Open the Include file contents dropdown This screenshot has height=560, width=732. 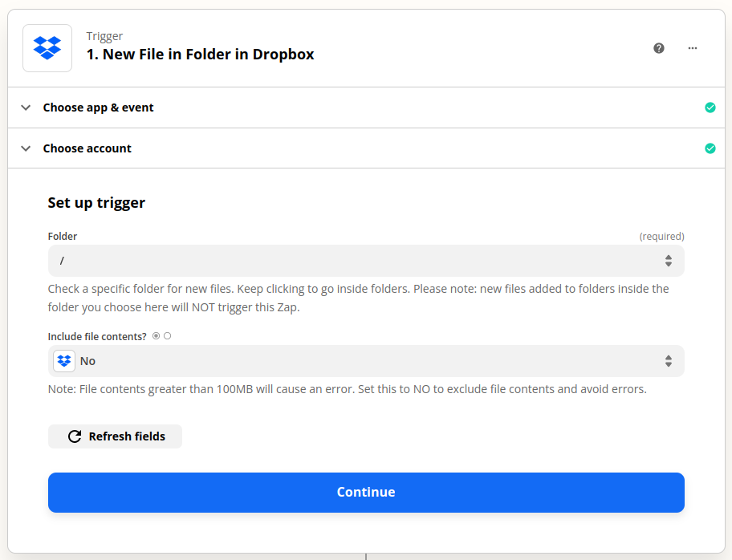tap(366, 360)
